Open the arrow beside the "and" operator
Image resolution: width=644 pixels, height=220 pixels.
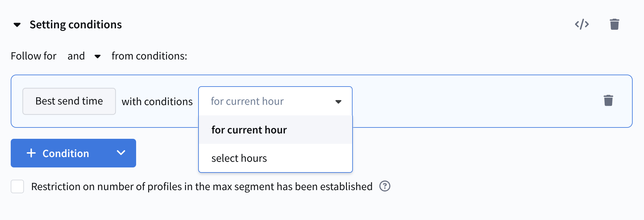pos(98,57)
